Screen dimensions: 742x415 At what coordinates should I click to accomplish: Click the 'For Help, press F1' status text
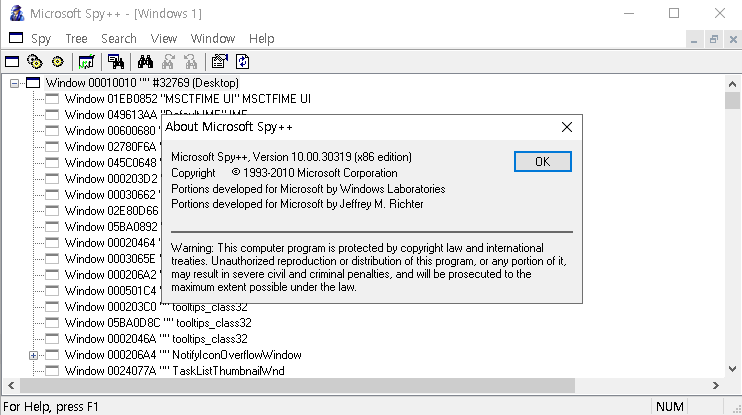pos(51,406)
